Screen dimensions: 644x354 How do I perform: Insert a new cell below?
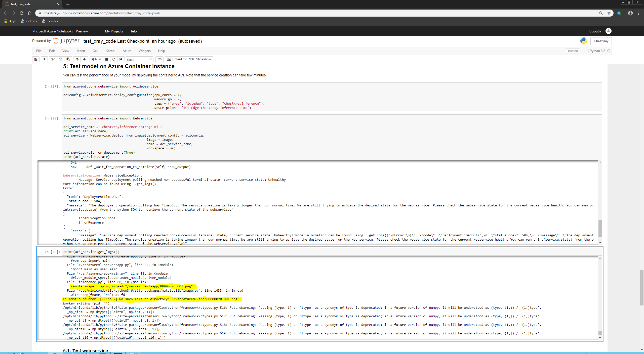pos(44,59)
